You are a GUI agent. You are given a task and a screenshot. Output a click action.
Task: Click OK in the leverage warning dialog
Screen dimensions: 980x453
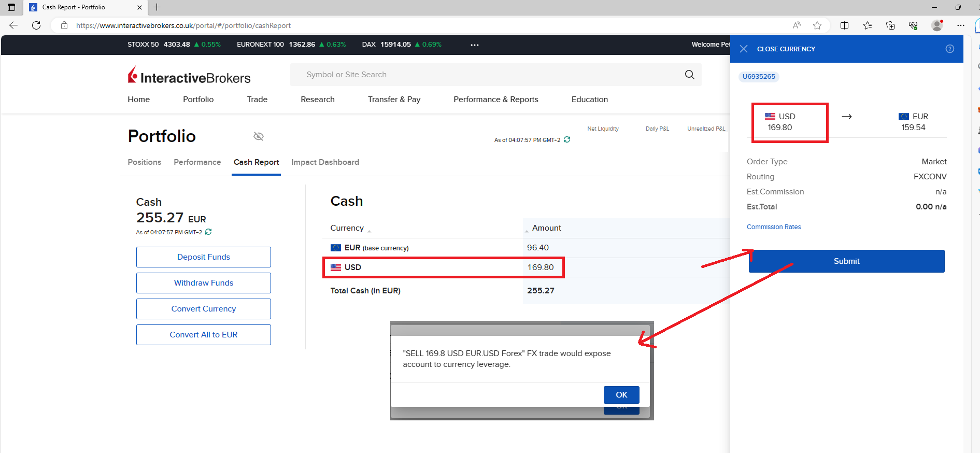coord(621,395)
